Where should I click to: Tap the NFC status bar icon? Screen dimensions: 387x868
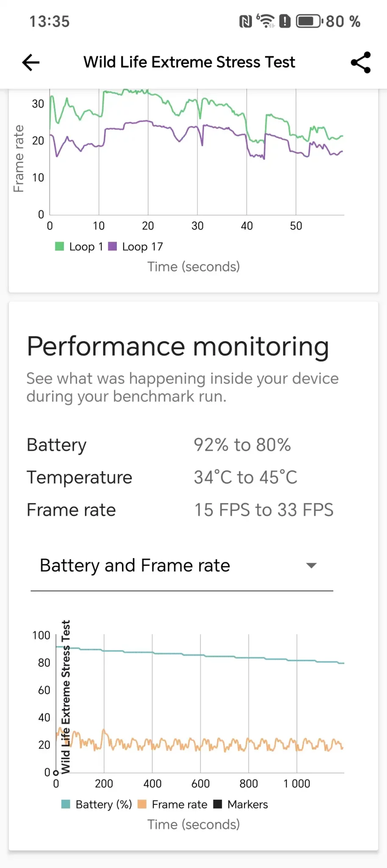pos(246,21)
